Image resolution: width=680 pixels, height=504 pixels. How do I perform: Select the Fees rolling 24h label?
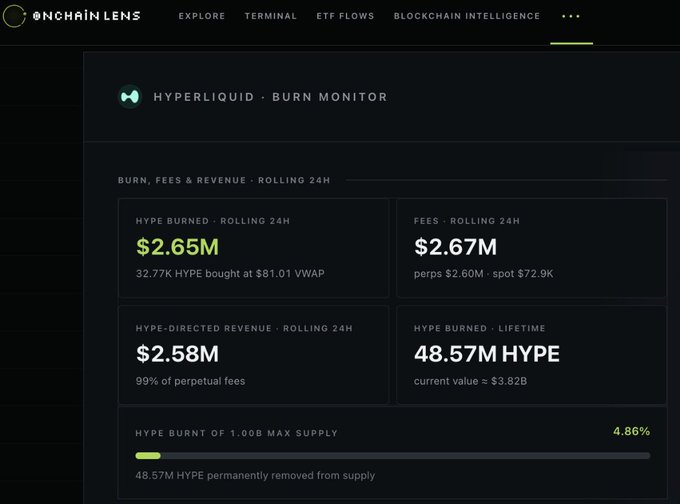coord(467,221)
